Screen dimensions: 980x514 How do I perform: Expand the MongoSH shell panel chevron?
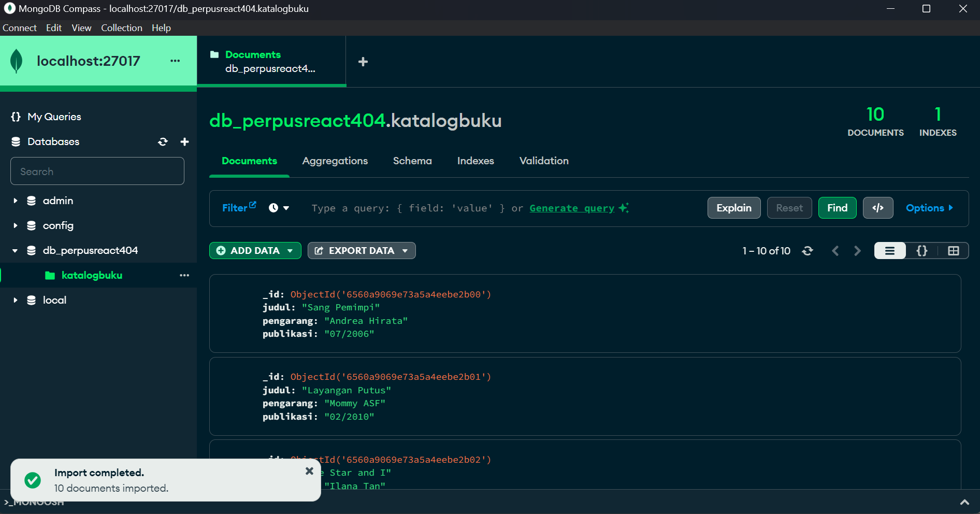(x=964, y=502)
